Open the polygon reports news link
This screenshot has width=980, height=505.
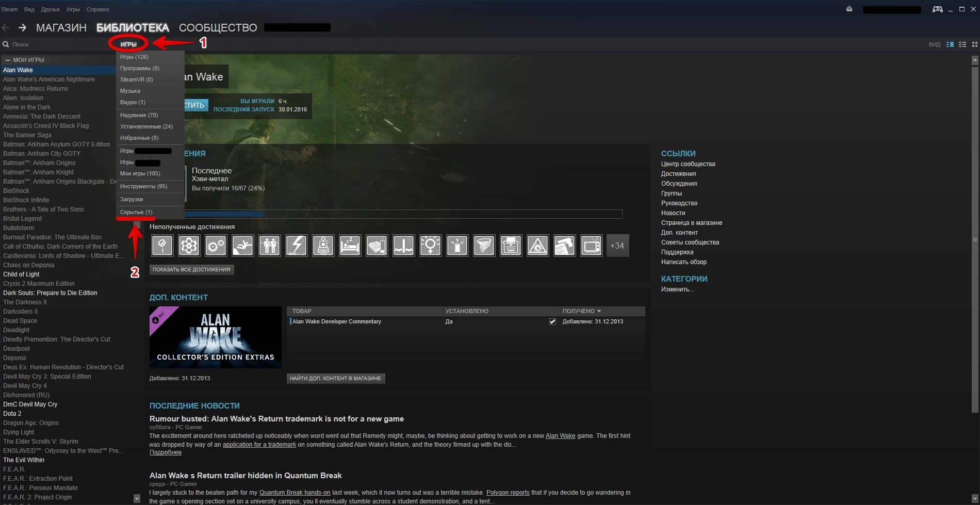508,493
